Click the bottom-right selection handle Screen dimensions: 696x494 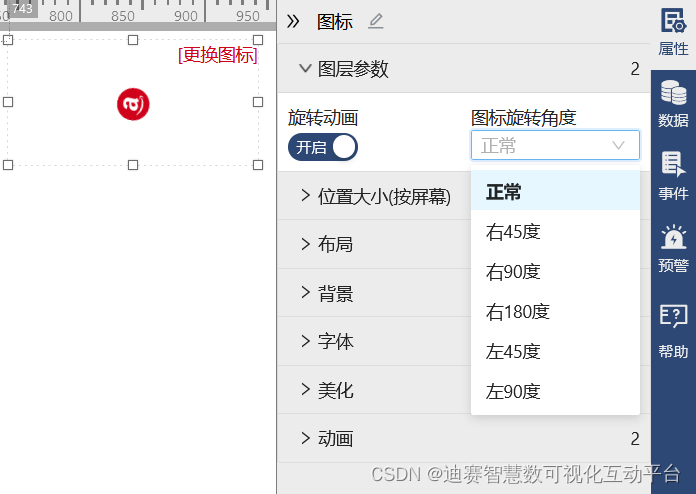258,165
